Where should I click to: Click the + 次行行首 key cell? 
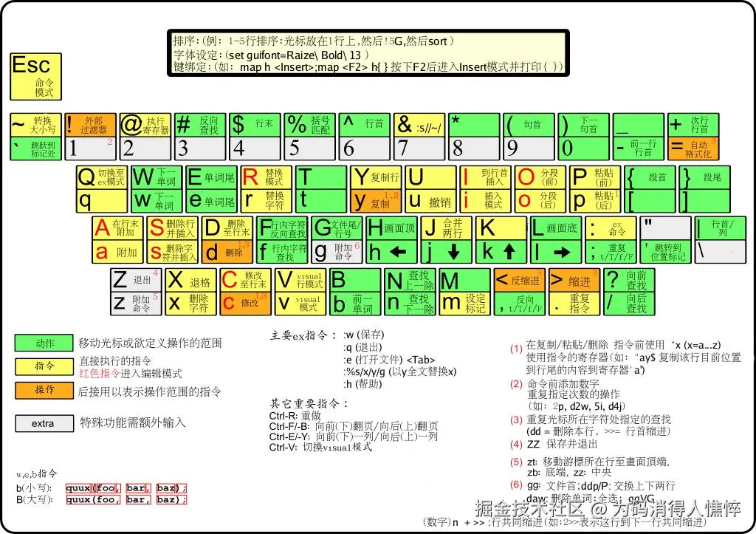(693, 125)
